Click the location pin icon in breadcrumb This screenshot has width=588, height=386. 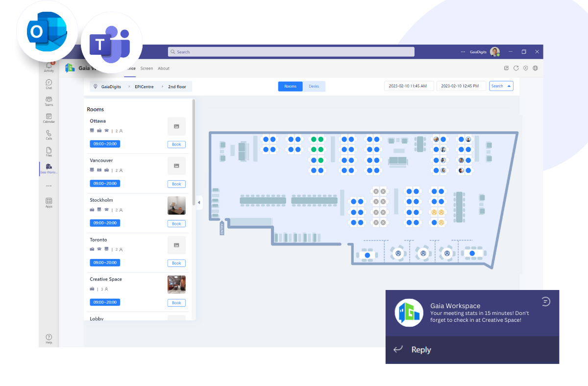pos(95,86)
